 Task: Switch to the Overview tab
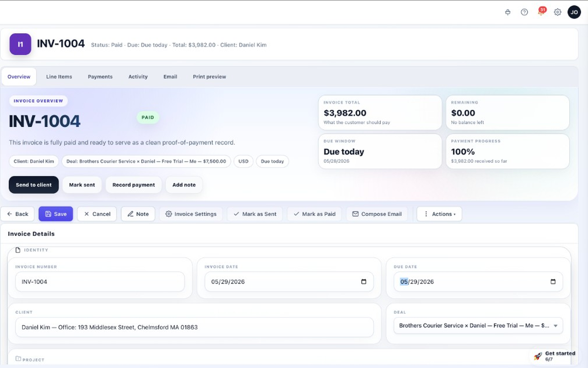19,77
